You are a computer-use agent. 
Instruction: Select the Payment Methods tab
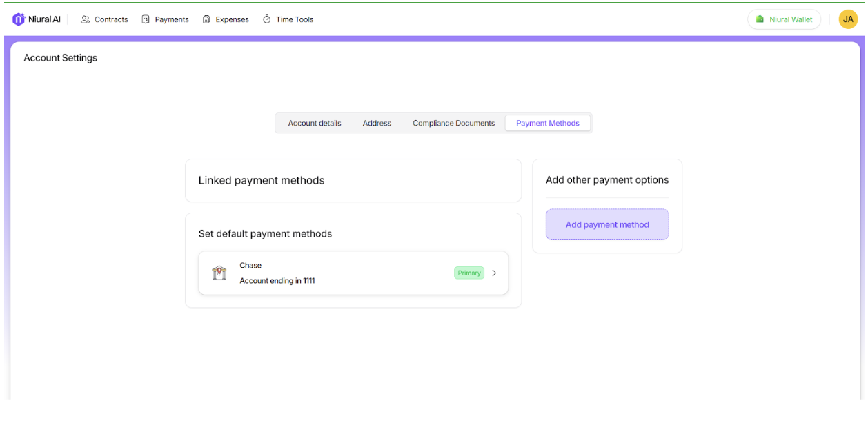(548, 124)
